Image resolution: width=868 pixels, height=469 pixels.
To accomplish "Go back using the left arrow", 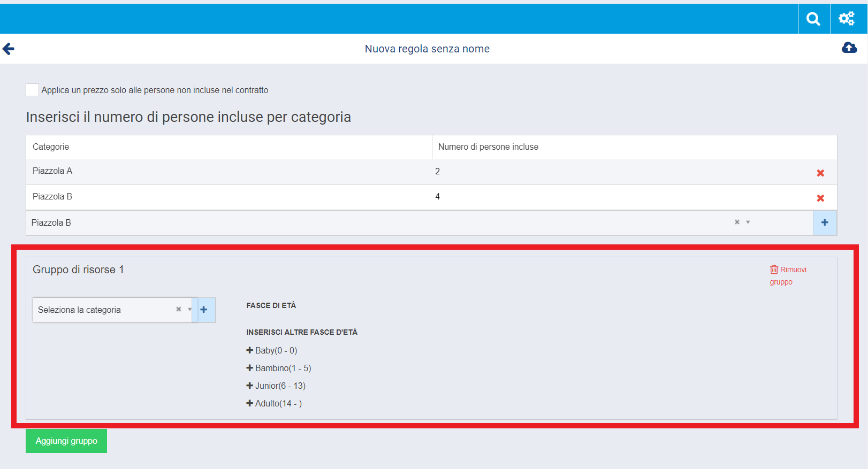I will (x=9, y=49).
